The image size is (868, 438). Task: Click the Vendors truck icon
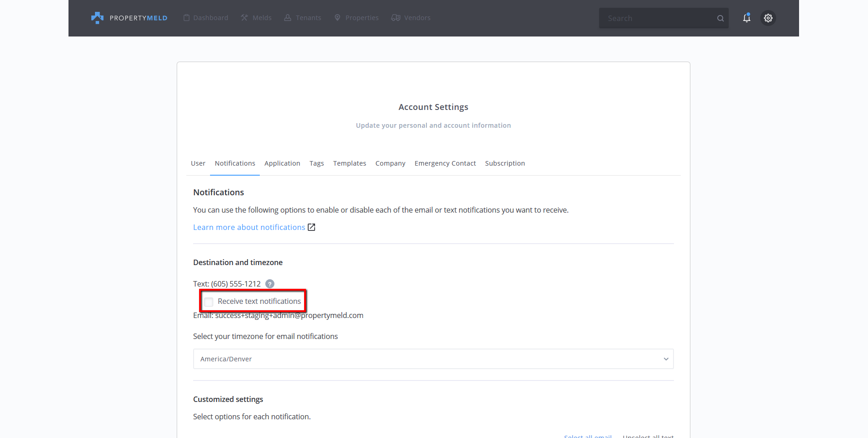[396, 18]
